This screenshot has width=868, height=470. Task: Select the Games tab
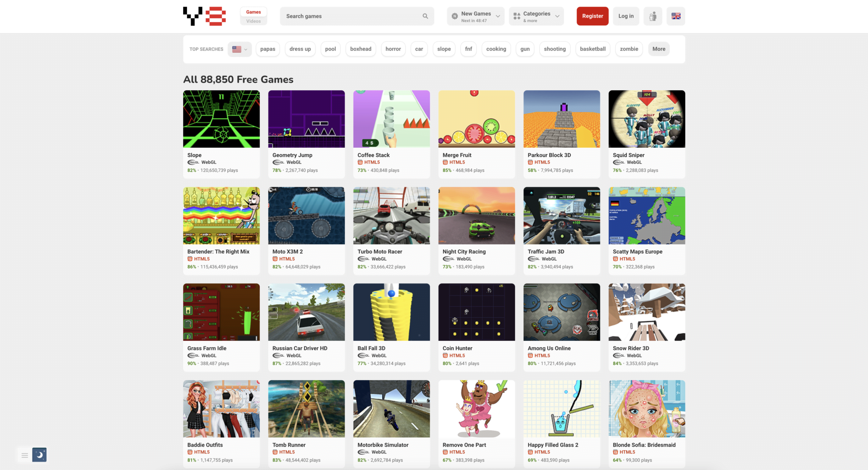(253, 12)
